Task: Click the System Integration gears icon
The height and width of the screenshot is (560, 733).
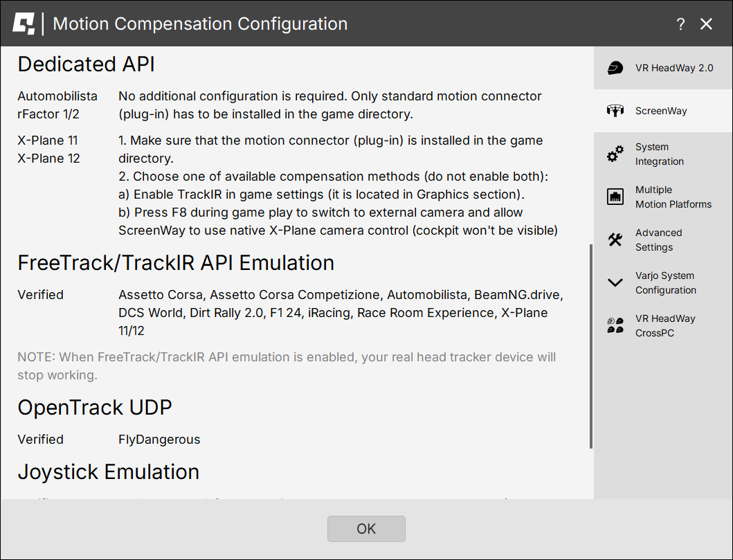Action: click(x=615, y=154)
